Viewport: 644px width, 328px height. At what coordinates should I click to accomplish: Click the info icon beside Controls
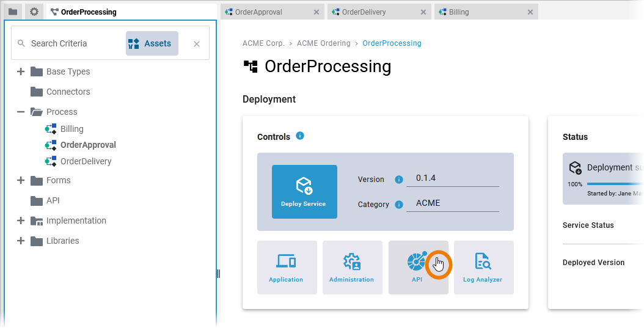pos(300,136)
